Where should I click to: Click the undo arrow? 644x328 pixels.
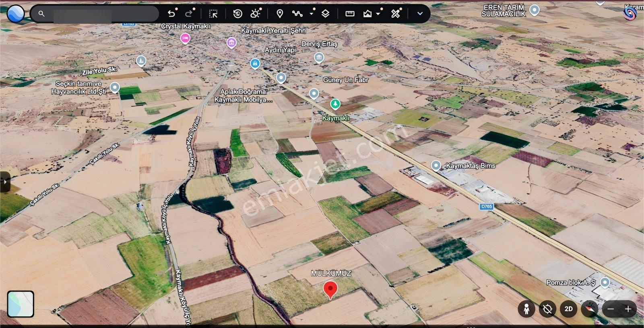pos(171,14)
